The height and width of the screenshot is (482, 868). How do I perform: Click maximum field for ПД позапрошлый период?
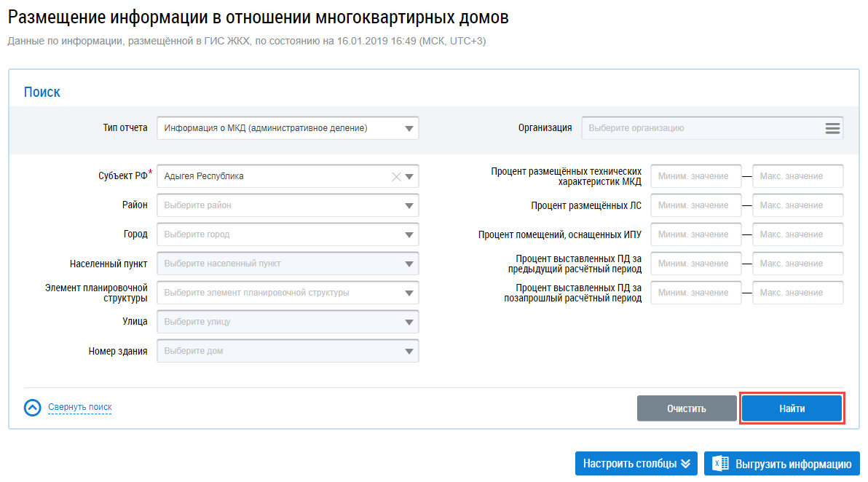pos(797,293)
